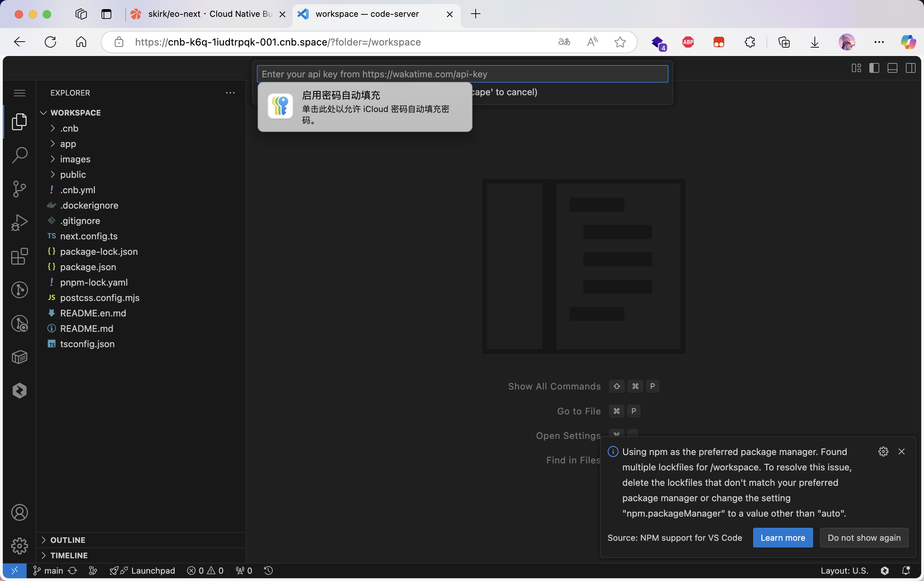Open Explorer panel More Actions menu
The image size is (924, 581).
click(230, 92)
